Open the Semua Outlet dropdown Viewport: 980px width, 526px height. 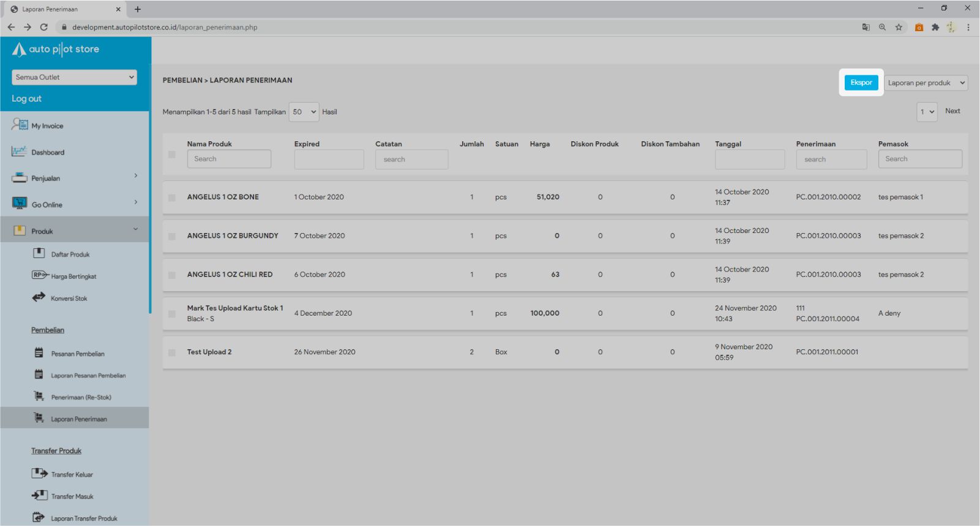point(74,77)
